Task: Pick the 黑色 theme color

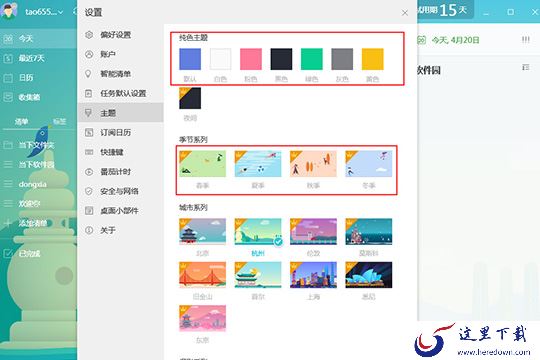Action: 281,59
